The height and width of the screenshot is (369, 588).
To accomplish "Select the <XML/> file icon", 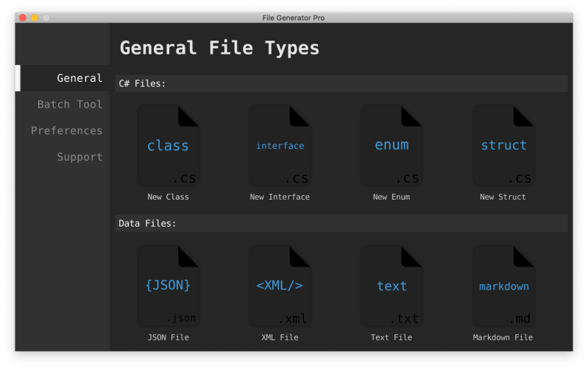I will pos(280,286).
